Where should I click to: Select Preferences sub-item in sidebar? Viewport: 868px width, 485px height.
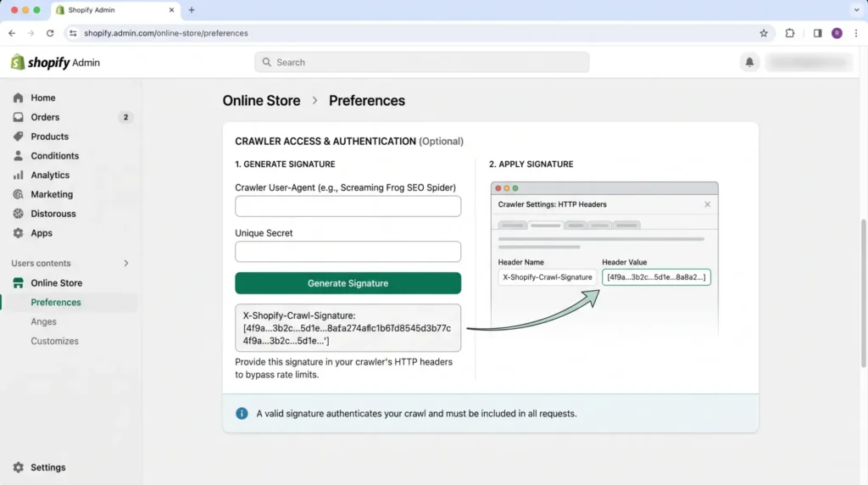(x=55, y=303)
